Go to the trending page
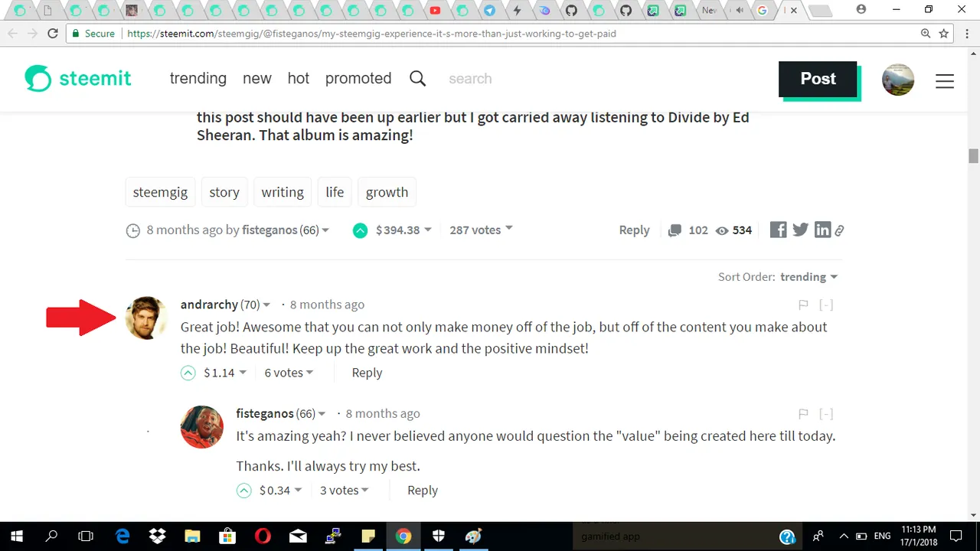 coord(198,78)
